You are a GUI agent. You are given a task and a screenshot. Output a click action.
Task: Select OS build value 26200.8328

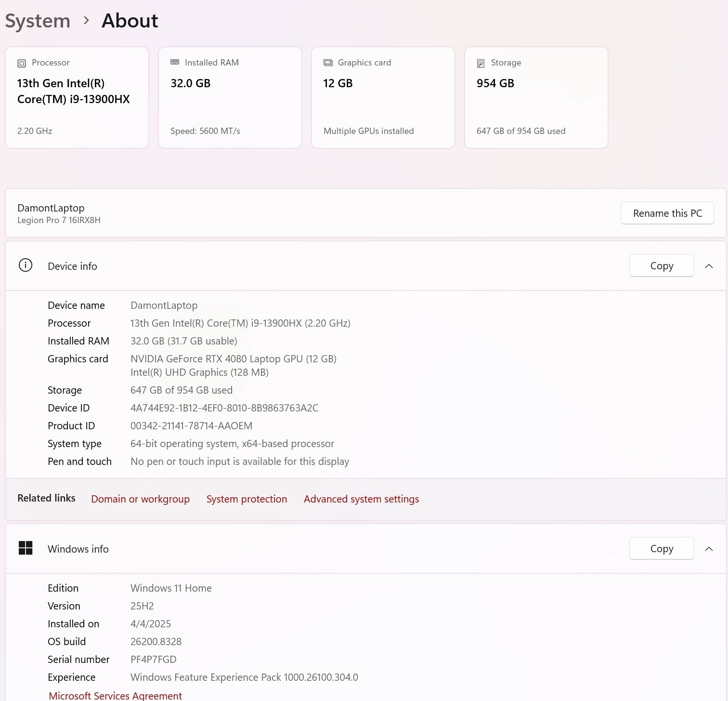(x=156, y=641)
